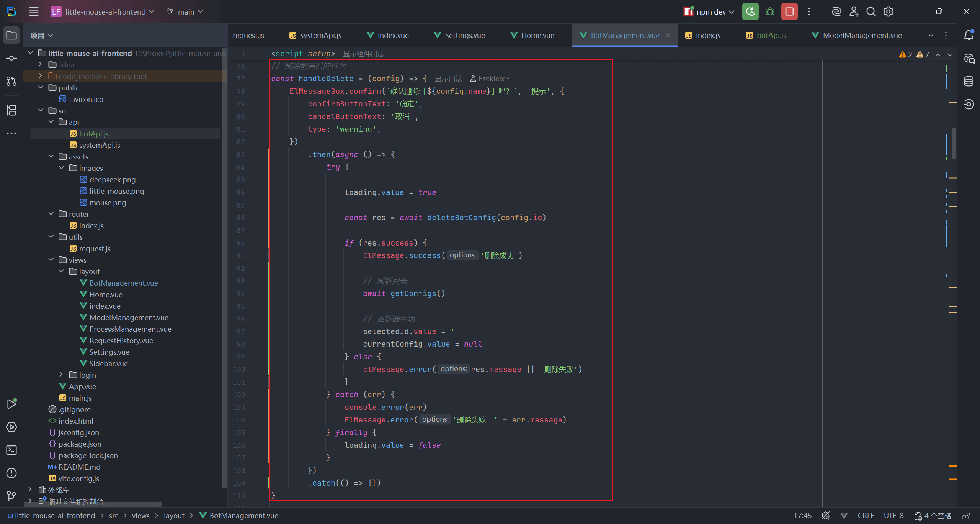Click the UTF-8 encoding in status bar

893,516
